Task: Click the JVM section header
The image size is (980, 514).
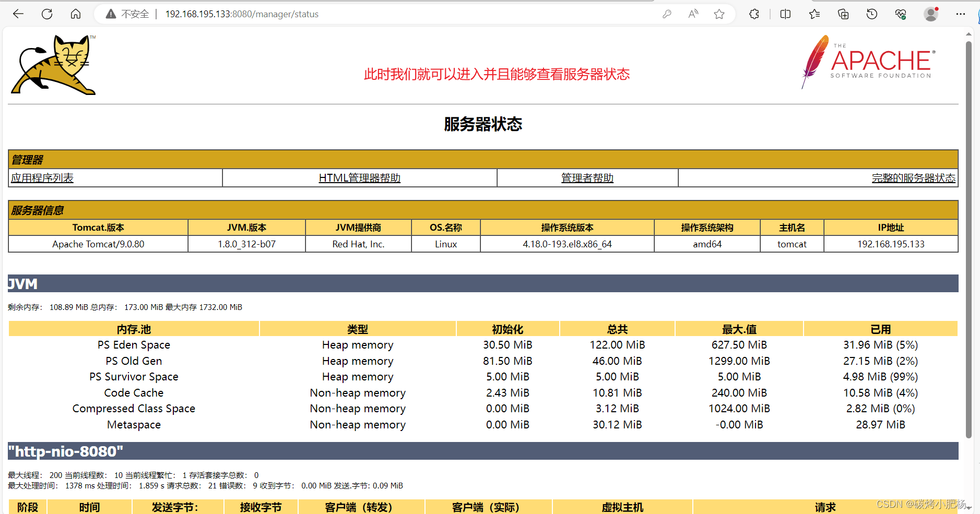Action: 483,284
